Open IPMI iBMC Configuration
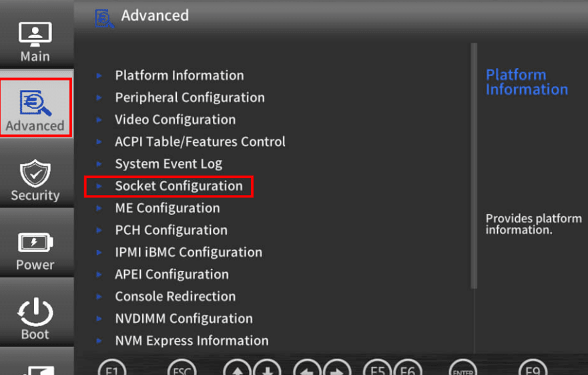 189,252
